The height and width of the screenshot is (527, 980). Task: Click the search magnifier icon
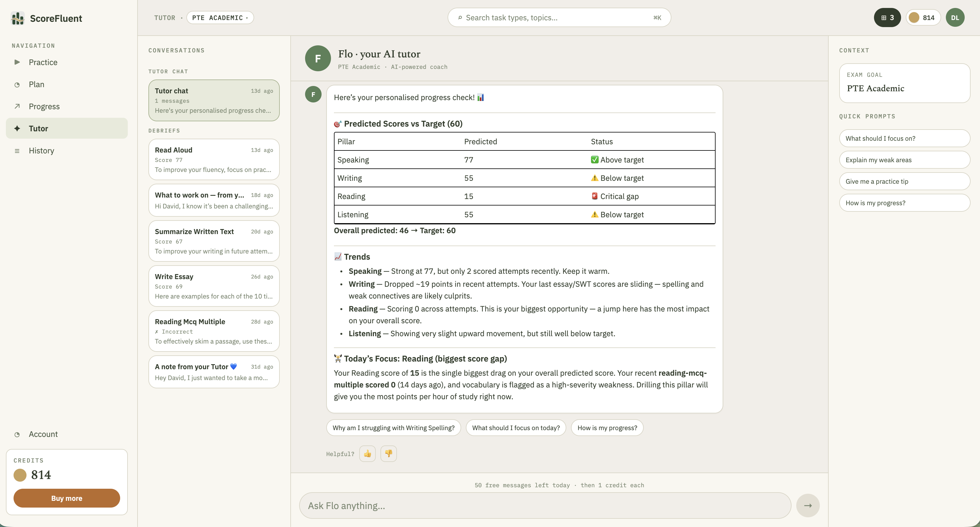tap(460, 17)
